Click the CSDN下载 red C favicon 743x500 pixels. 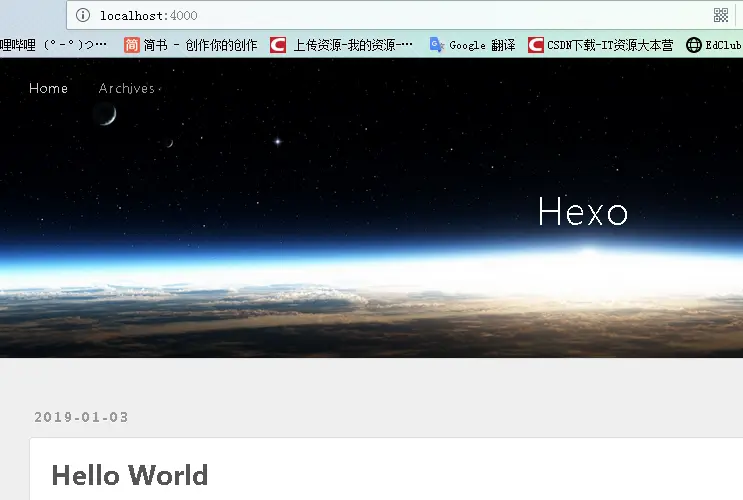[x=535, y=45]
